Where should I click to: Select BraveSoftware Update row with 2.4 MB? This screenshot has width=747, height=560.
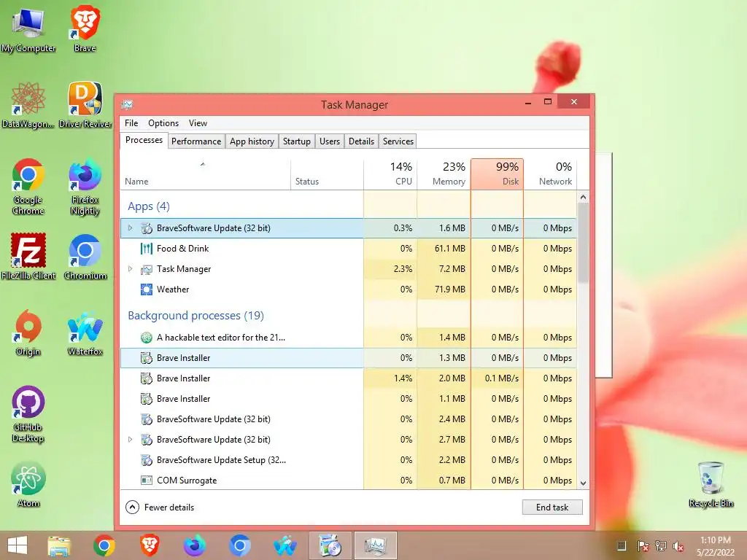tap(348, 419)
